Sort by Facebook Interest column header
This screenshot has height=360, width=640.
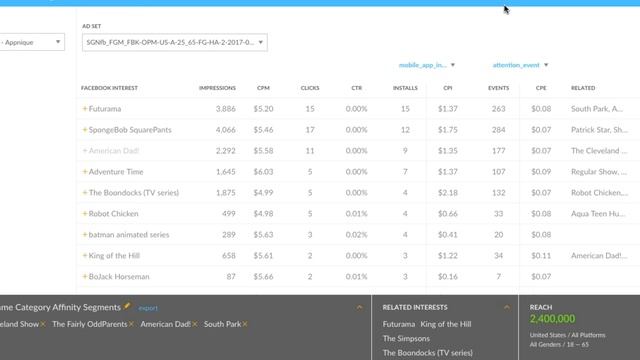pos(109,88)
